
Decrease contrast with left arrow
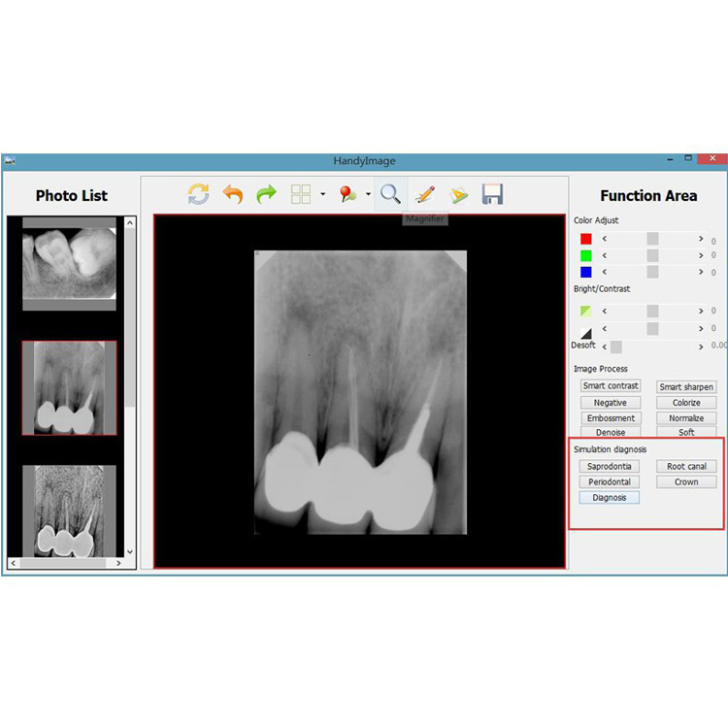[x=605, y=329]
